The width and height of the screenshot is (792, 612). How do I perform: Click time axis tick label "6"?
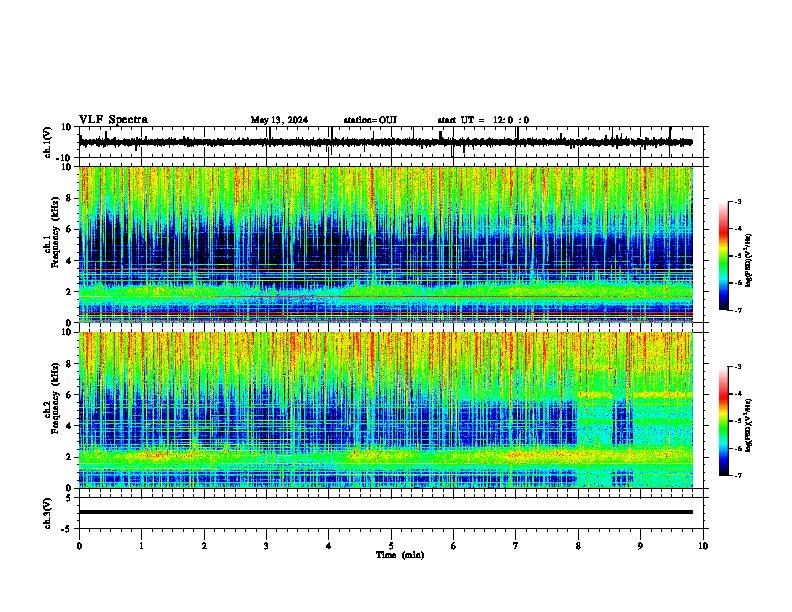(454, 546)
